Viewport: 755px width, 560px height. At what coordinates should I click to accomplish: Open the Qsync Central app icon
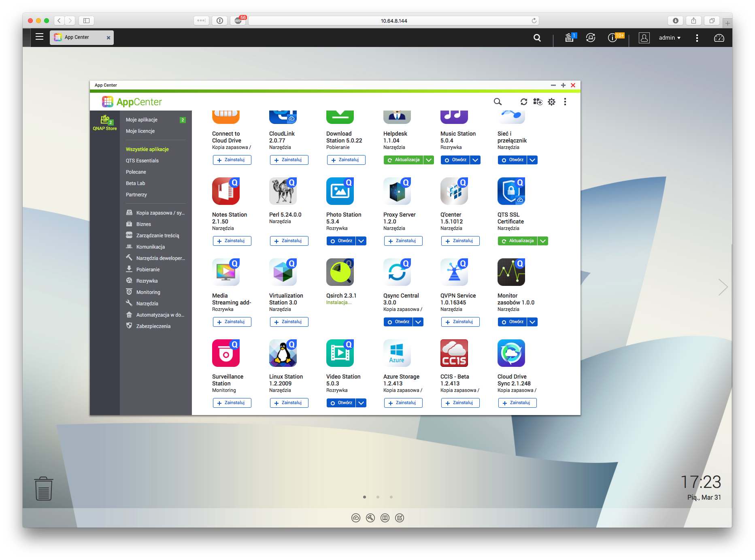point(397,272)
